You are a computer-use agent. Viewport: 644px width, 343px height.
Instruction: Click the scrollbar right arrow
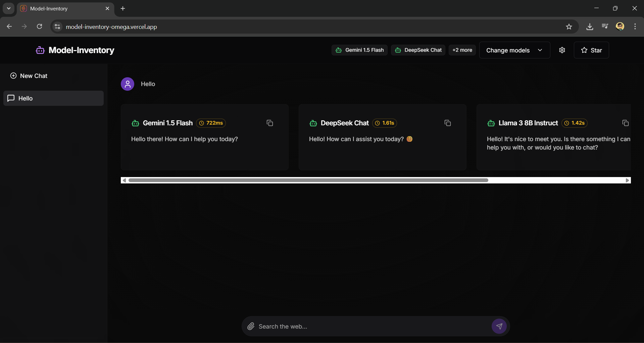tap(627, 180)
